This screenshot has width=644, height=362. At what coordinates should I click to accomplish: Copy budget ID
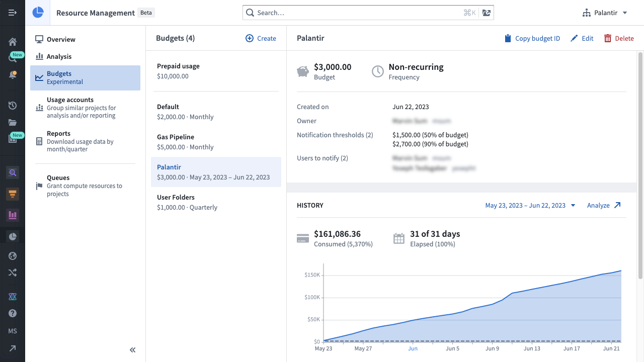coord(532,38)
